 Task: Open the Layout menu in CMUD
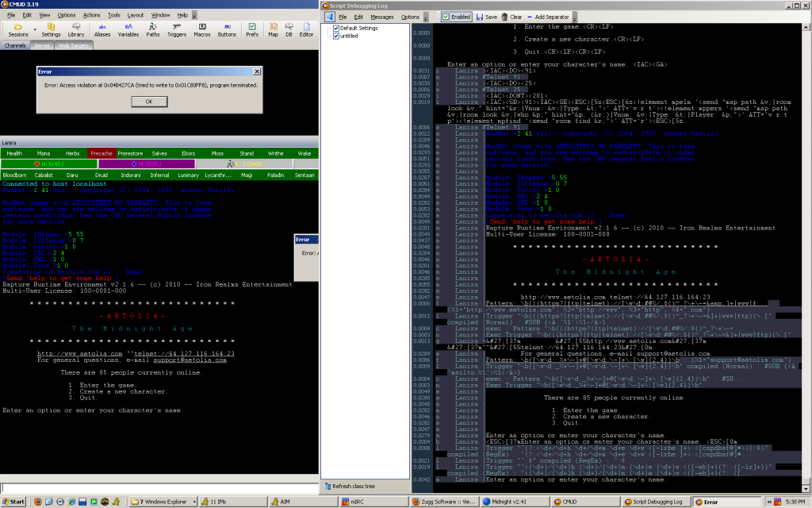pos(136,14)
